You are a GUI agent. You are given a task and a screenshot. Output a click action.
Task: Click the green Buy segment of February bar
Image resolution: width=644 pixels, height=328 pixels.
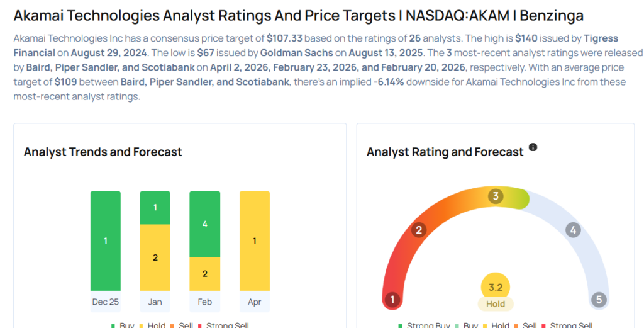[x=205, y=224]
